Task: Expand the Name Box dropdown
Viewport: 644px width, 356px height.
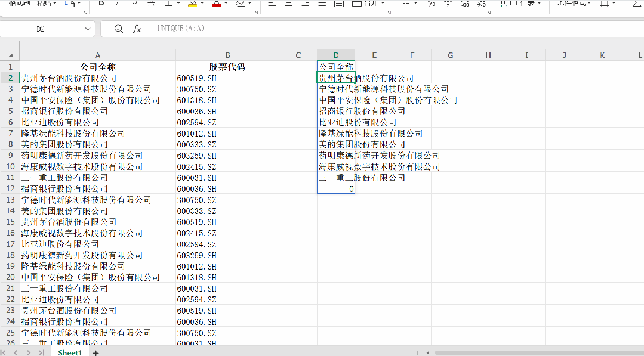Action: click(x=88, y=29)
